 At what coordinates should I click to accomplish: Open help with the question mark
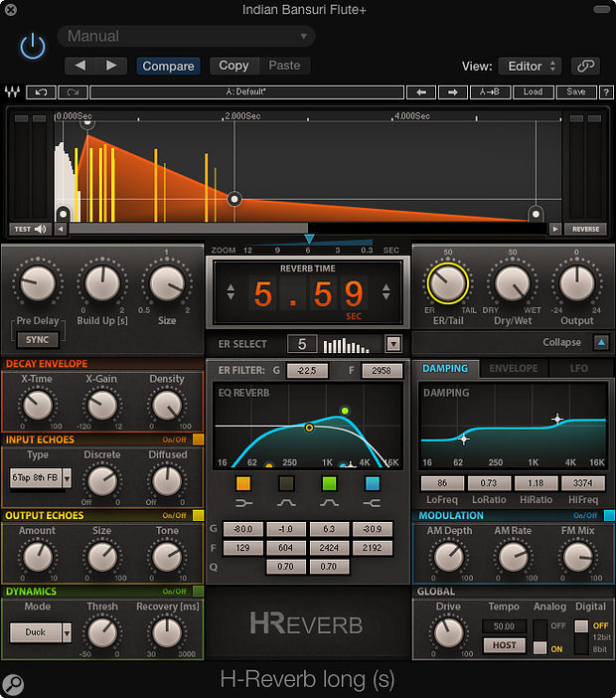pos(606,92)
